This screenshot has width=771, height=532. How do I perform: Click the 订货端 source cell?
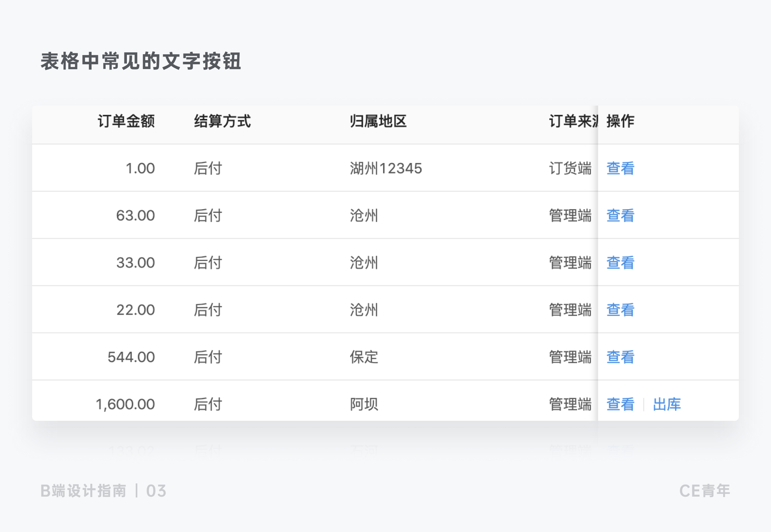570,168
